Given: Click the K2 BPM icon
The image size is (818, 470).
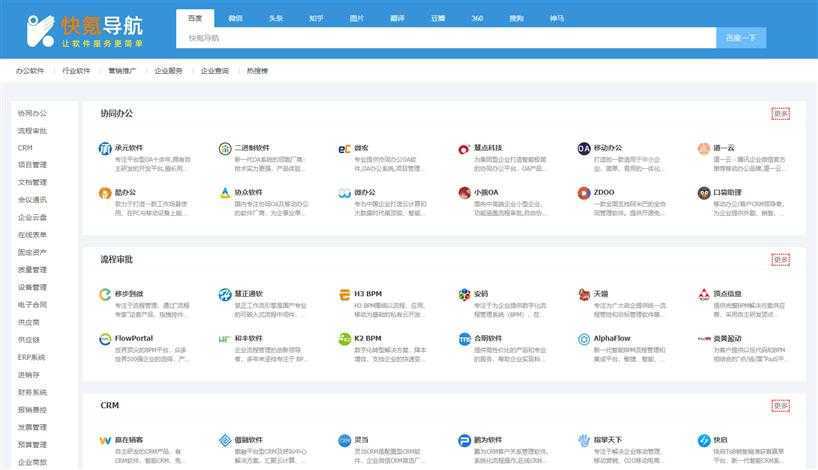Looking at the screenshot, I should [x=344, y=339].
